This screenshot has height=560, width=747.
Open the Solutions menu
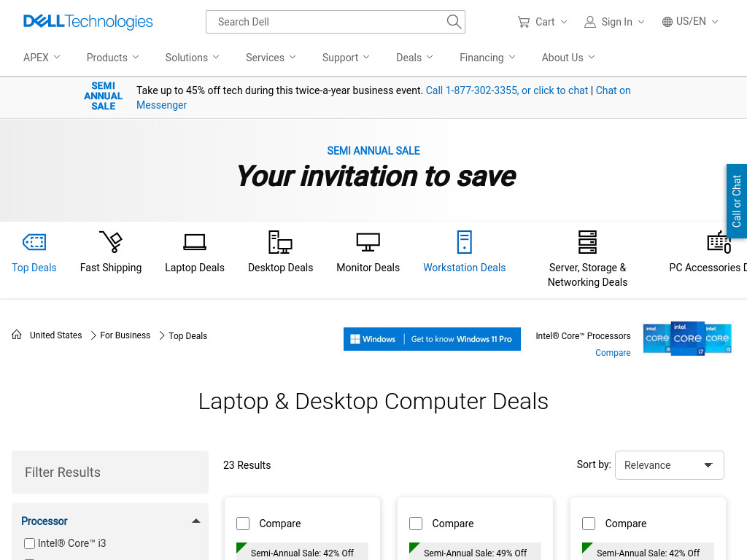[x=193, y=58]
